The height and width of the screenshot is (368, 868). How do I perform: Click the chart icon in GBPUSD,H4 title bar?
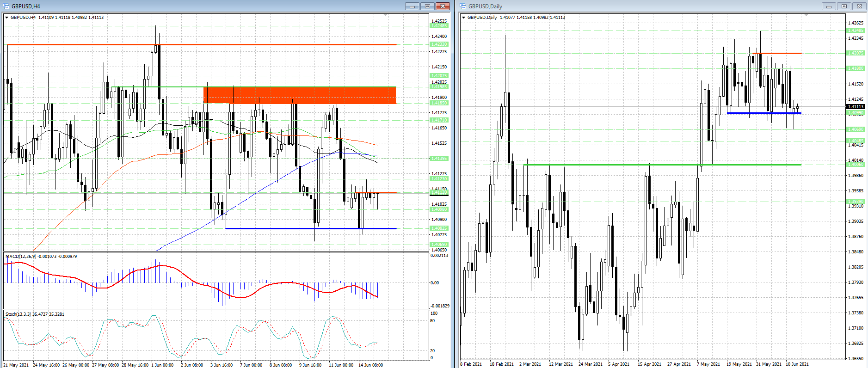click(x=6, y=6)
